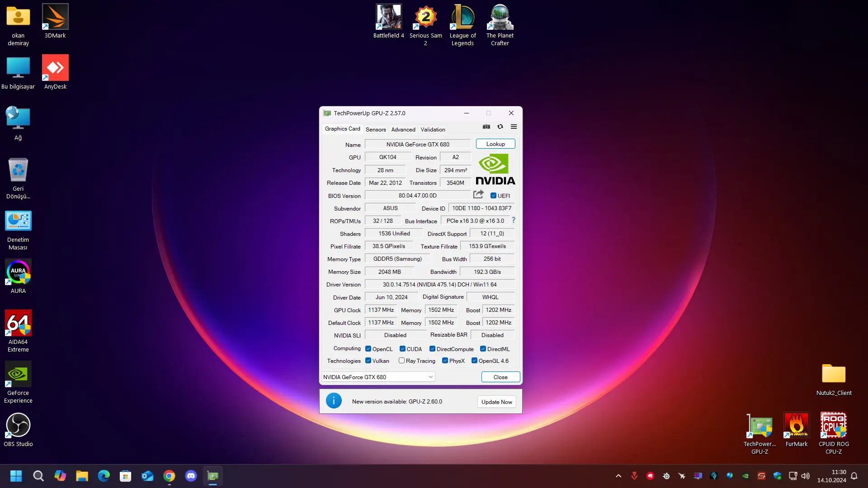The height and width of the screenshot is (488, 868).
Task: Select the League of Legends desktop icon
Action: coord(462,25)
